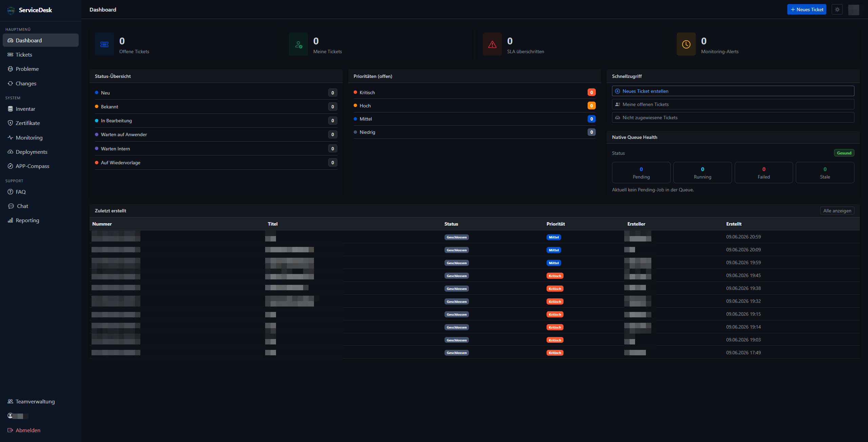Click Kritisch badge in 09.06.2026 19:03 row
Screen dimensions: 868x442
tap(555, 340)
